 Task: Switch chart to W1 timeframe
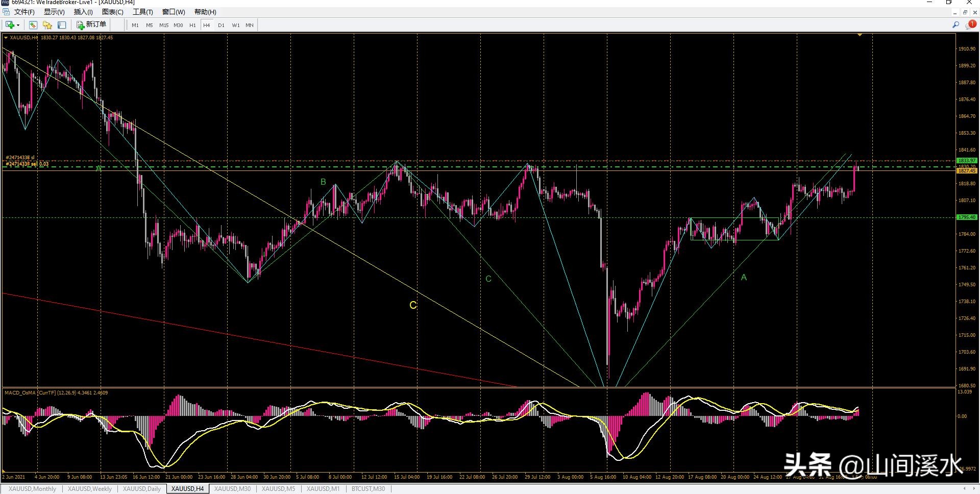pyautogui.click(x=235, y=25)
